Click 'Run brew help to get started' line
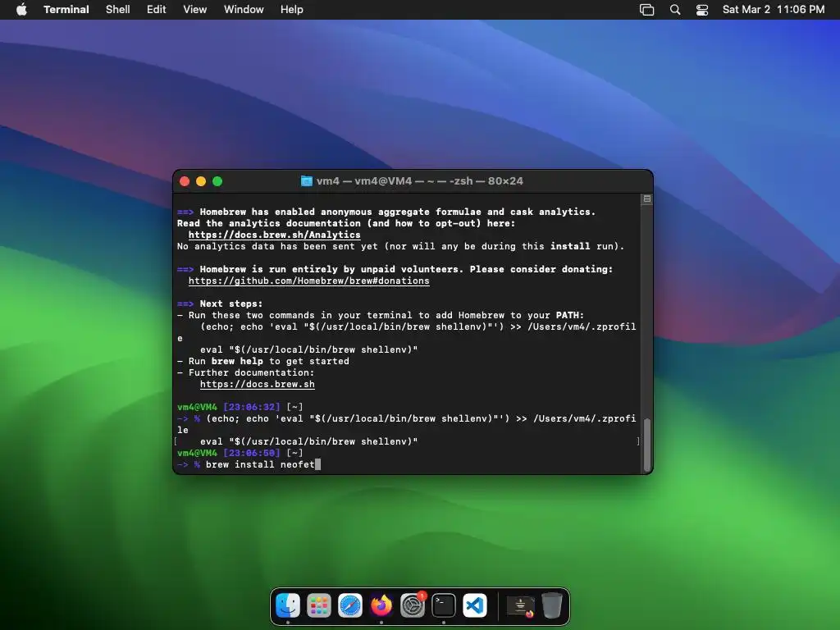840x630 pixels. pos(263,361)
